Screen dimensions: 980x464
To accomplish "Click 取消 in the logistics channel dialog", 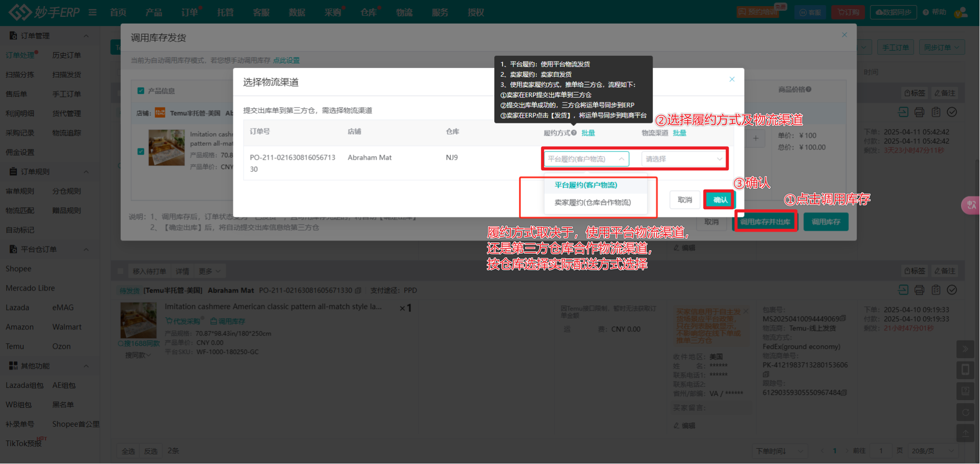I will tap(685, 200).
